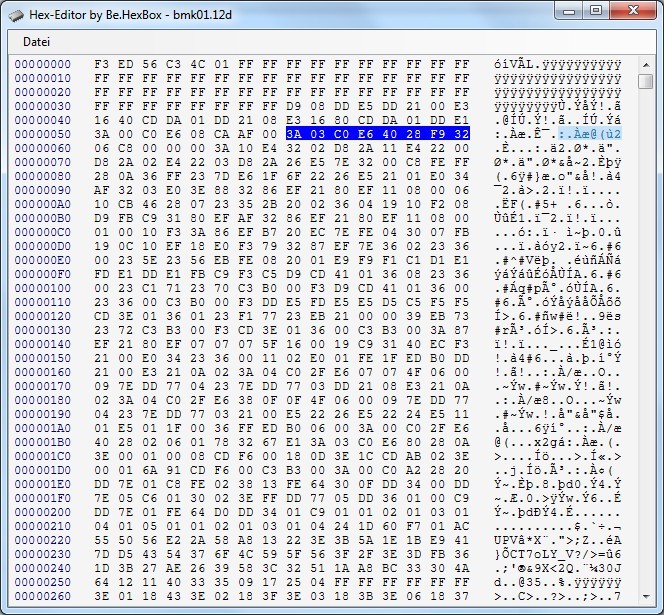Select the offset label 00000200
This screenshot has width=664, height=615.
tap(43, 512)
